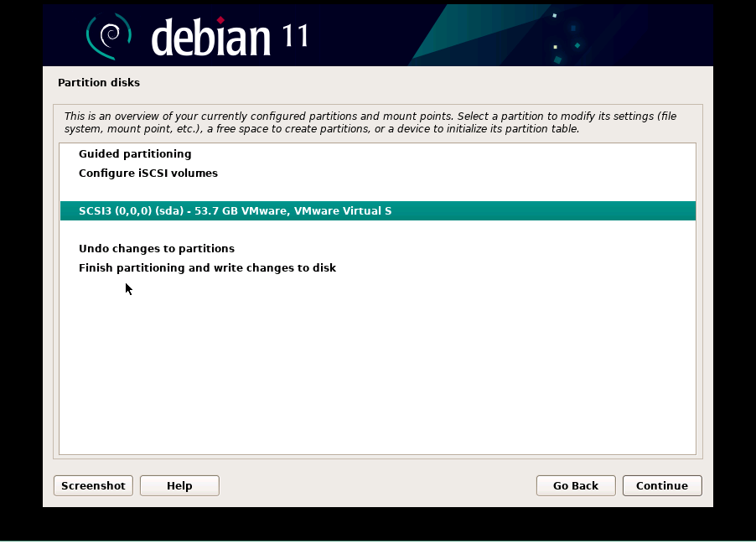Open Configure iSCSI volumes
Screen dimensions: 756x544
click(x=148, y=173)
